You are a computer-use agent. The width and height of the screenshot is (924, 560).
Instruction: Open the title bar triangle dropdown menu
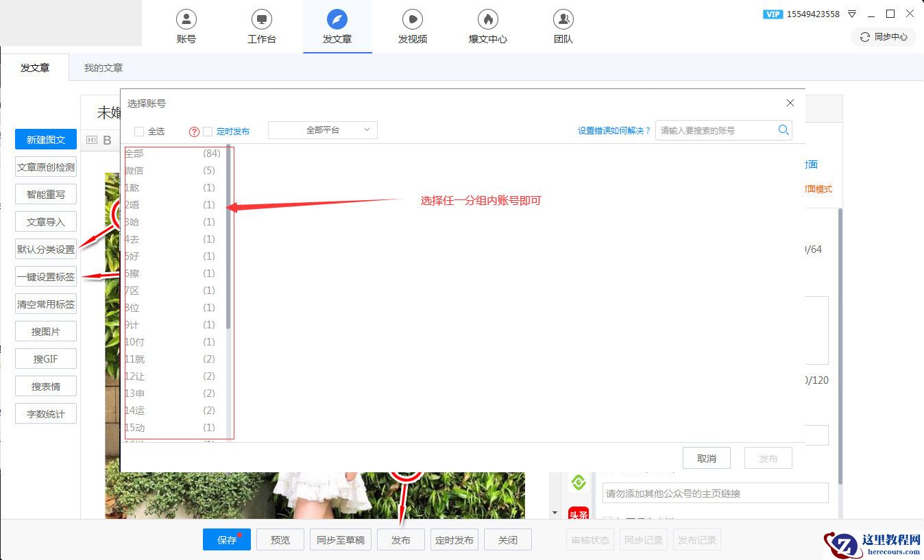(852, 14)
